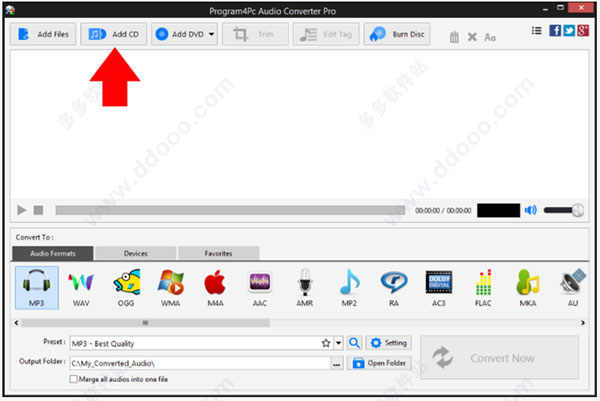
Task: Enable Merge all audios into one file
Action: coord(73,379)
